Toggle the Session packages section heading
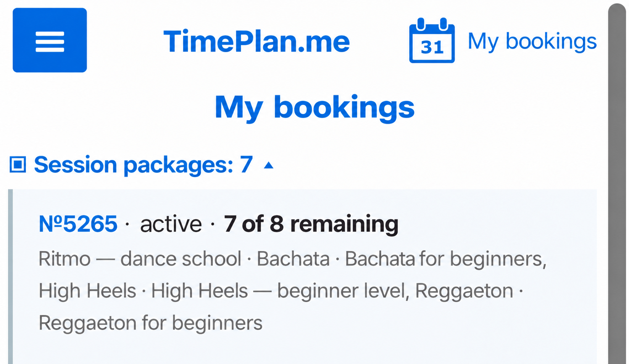 pyautogui.click(x=143, y=164)
